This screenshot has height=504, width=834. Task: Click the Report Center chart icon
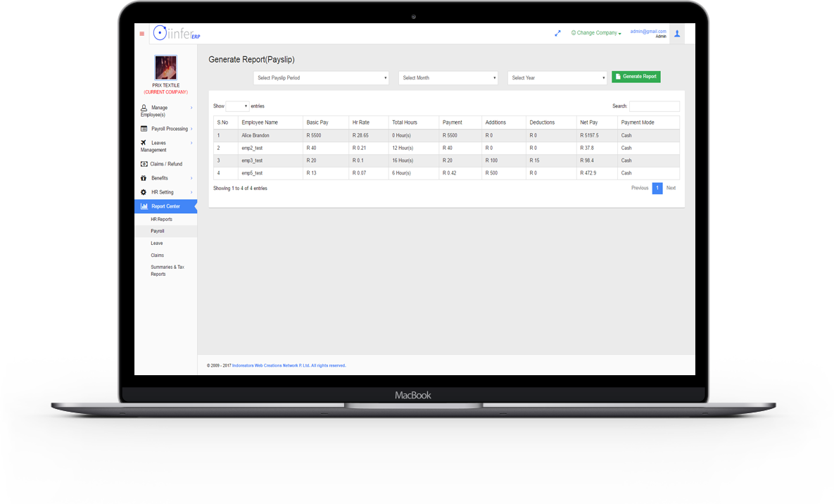coord(144,206)
